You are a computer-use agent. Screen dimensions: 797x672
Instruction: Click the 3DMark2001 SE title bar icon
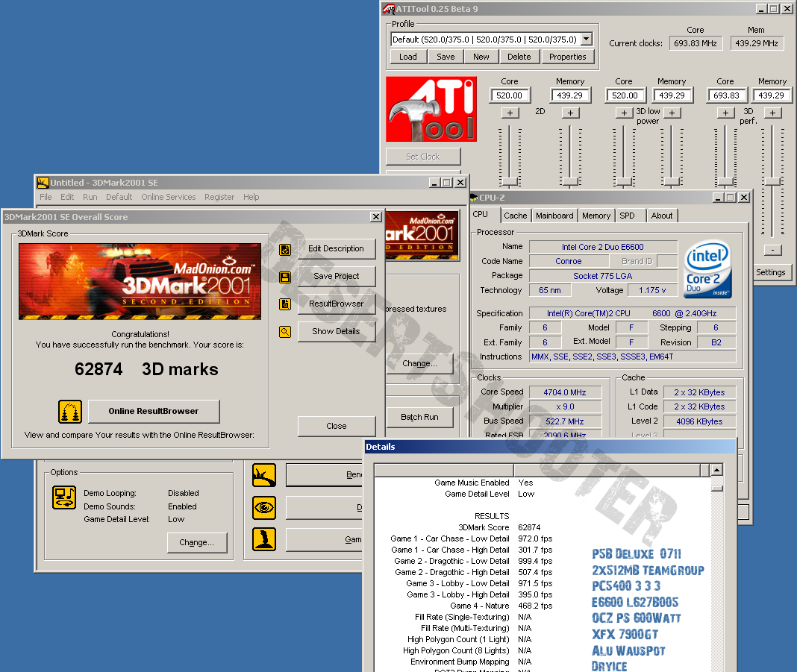pos(43,182)
